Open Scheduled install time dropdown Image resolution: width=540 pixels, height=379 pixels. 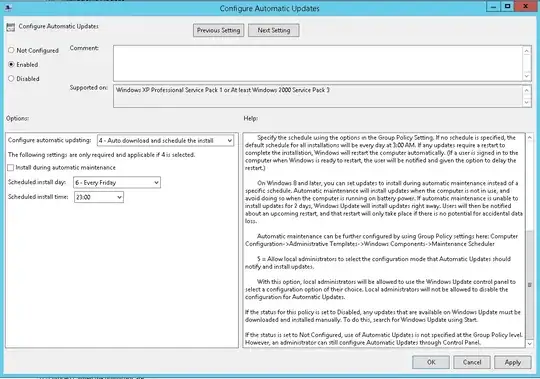click(98, 197)
